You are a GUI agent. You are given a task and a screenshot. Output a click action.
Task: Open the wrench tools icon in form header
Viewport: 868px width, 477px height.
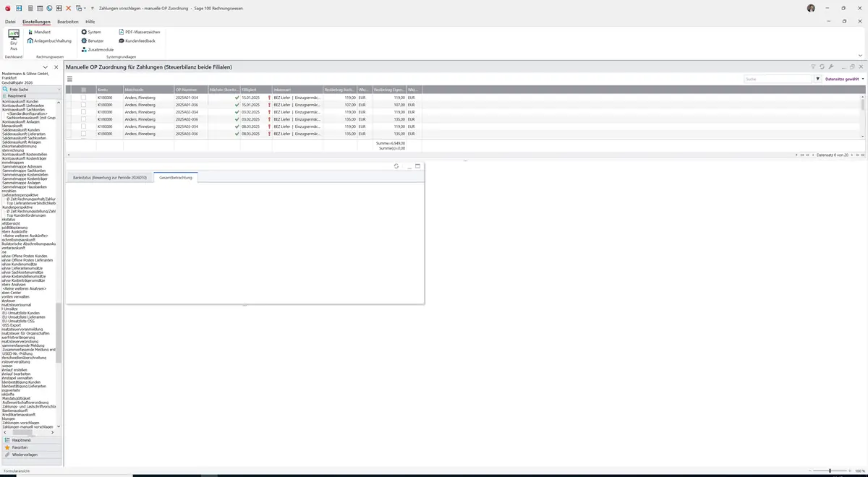831,66
